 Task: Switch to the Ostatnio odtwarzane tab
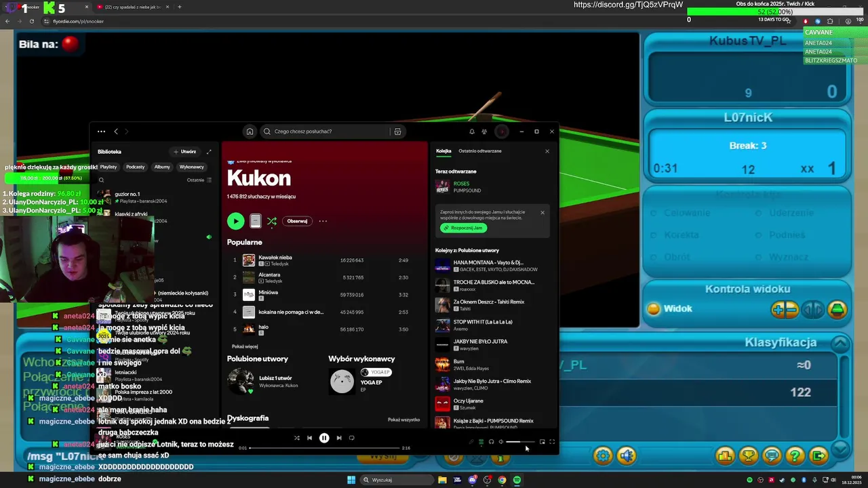(480, 151)
